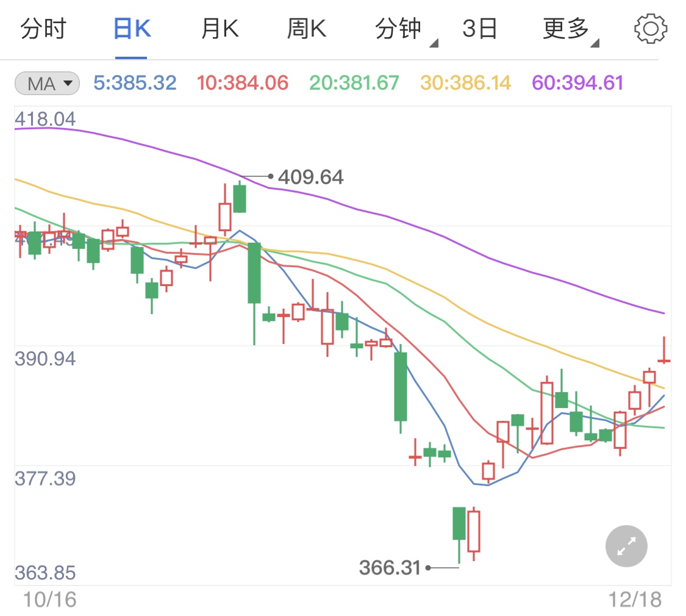Open chart settings gear icon

[x=651, y=29]
